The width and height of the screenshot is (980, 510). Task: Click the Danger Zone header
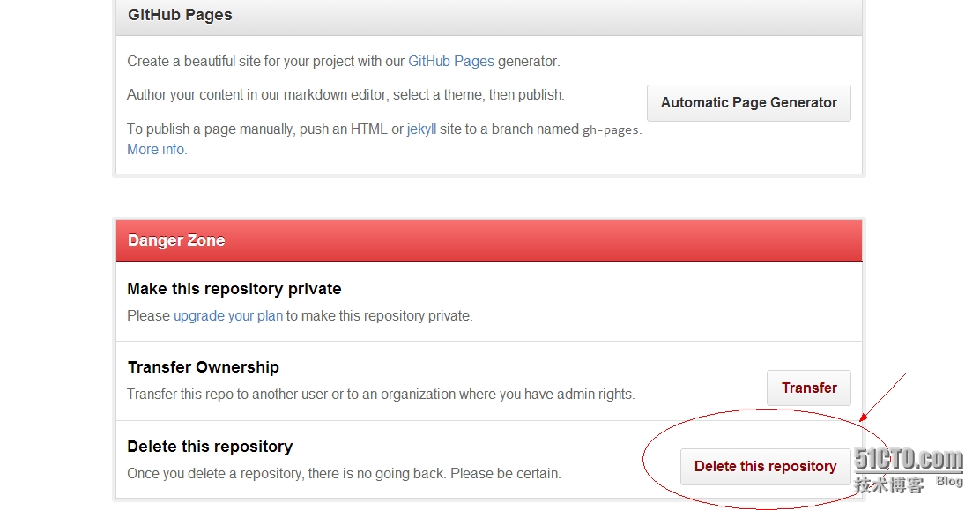489,240
